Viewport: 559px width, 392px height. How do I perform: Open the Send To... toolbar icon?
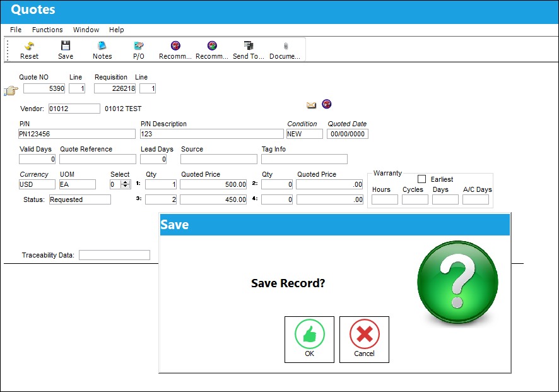(249, 45)
